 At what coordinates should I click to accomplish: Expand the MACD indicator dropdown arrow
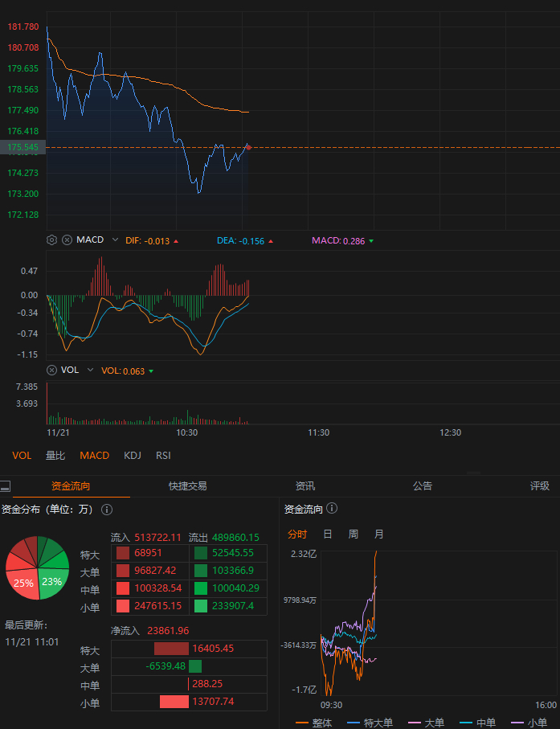[x=115, y=240]
